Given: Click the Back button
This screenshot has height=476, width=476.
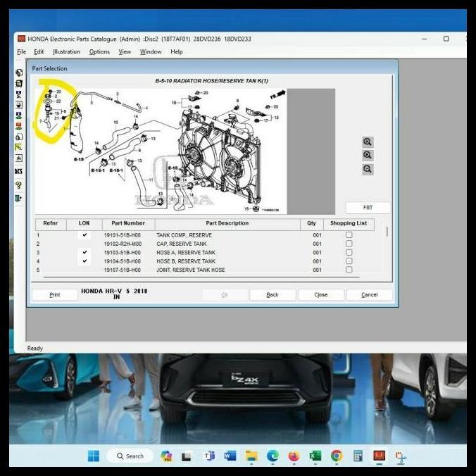Looking at the screenshot, I should [273, 295].
